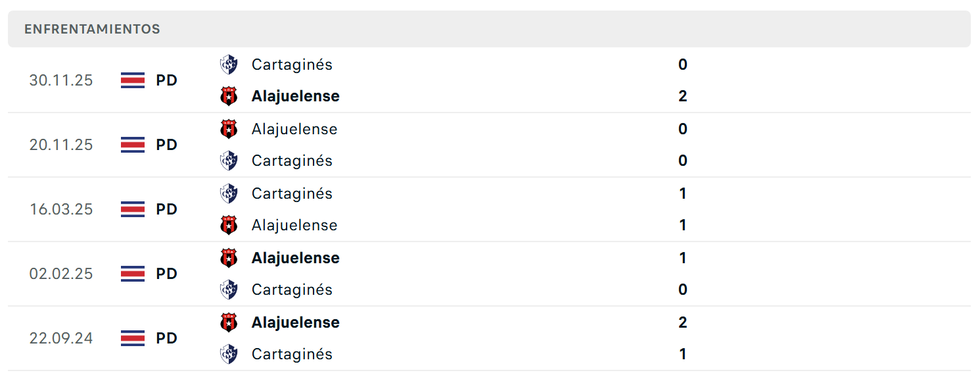This screenshot has width=980, height=381.
Task: Click Cartaginés score 1 in 22.09.24 match
Action: 683,354
